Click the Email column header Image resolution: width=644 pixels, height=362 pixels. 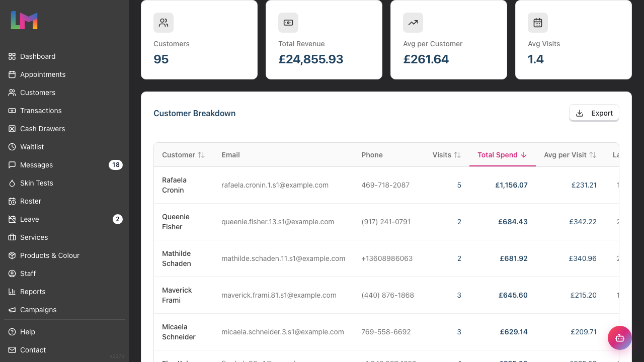[x=230, y=155]
